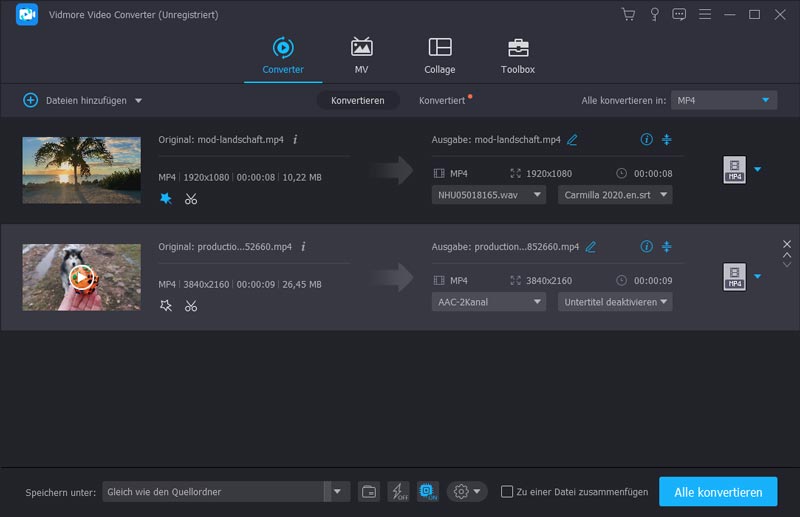The height and width of the screenshot is (517, 800).
Task: Click the compress icon for first video output
Action: pos(667,140)
